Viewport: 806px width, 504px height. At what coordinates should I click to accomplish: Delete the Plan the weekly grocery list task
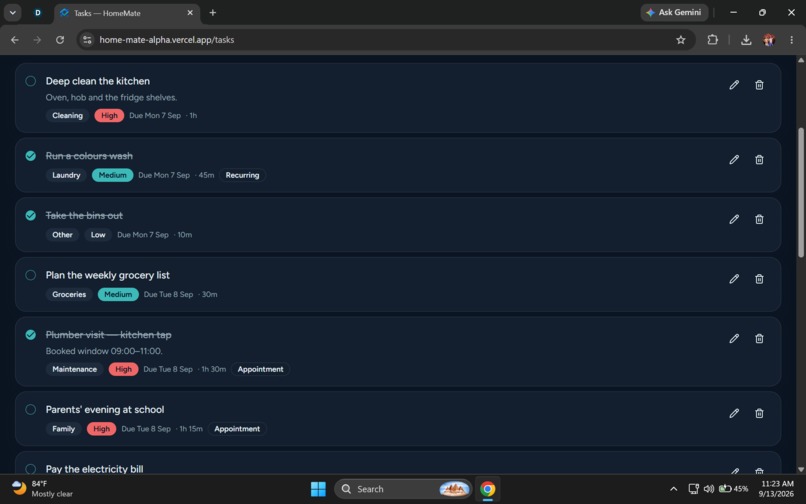click(759, 279)
